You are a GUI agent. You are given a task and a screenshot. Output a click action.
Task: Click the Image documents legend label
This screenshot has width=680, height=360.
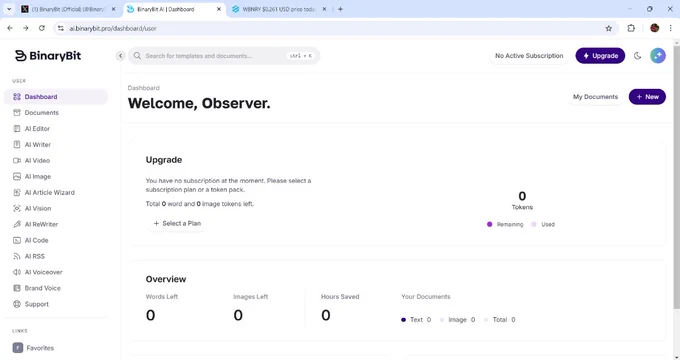coord(457,320)
